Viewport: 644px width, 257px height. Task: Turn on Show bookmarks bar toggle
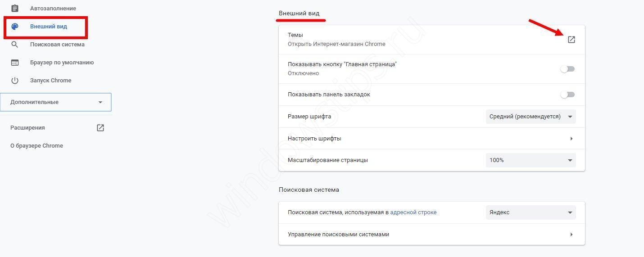coord(567,95)
